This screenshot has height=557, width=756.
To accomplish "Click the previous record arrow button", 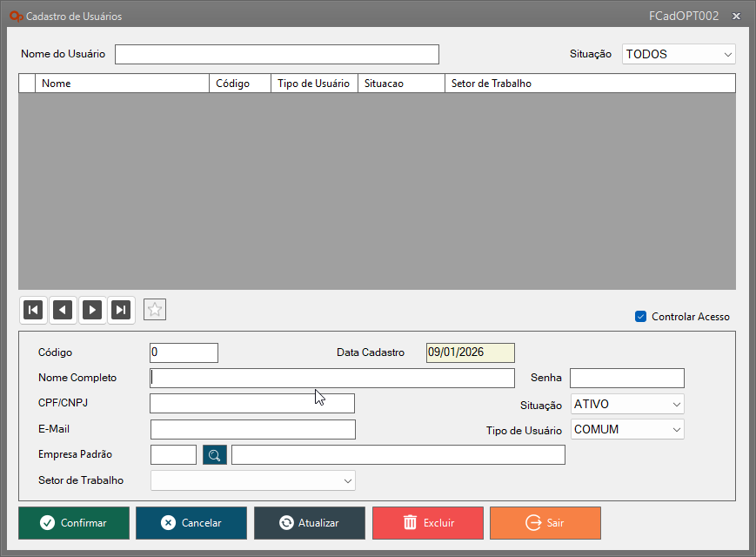I will coord(63,310).
